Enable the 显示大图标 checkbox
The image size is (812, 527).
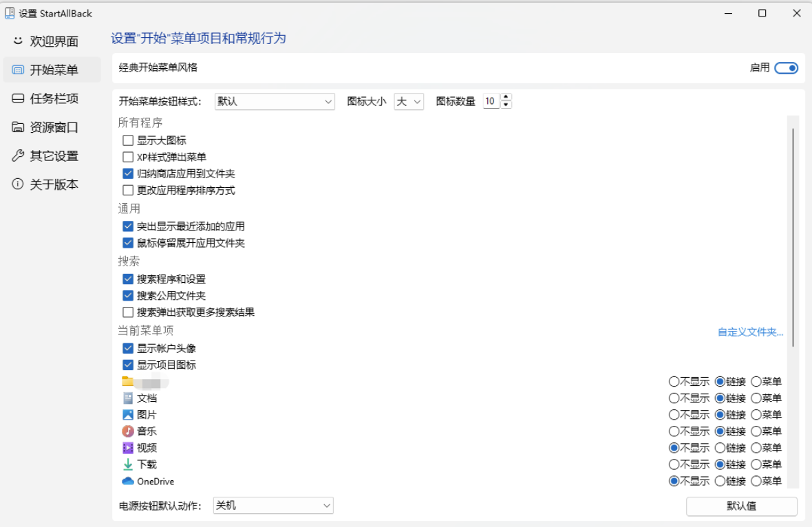click(x=128, y=140)
